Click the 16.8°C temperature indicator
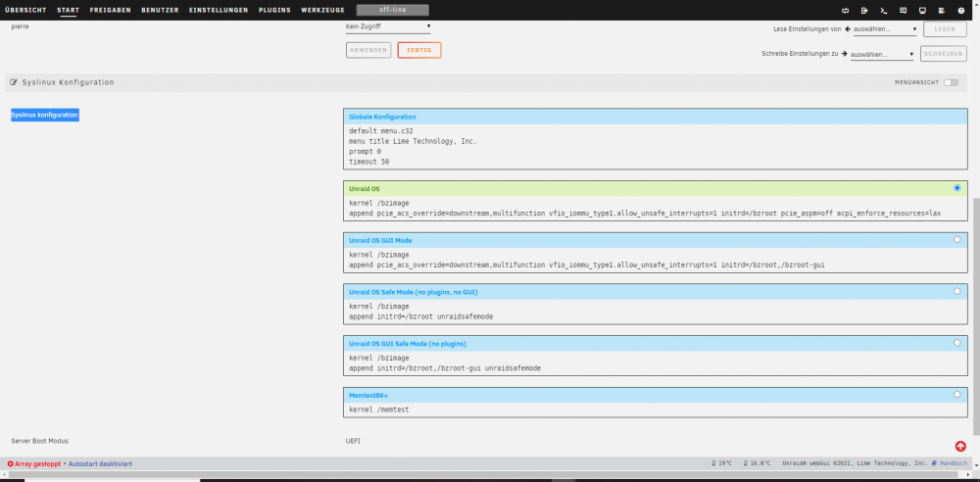Image resolution: width=980 pixels, height=482 pixels. 757,463
